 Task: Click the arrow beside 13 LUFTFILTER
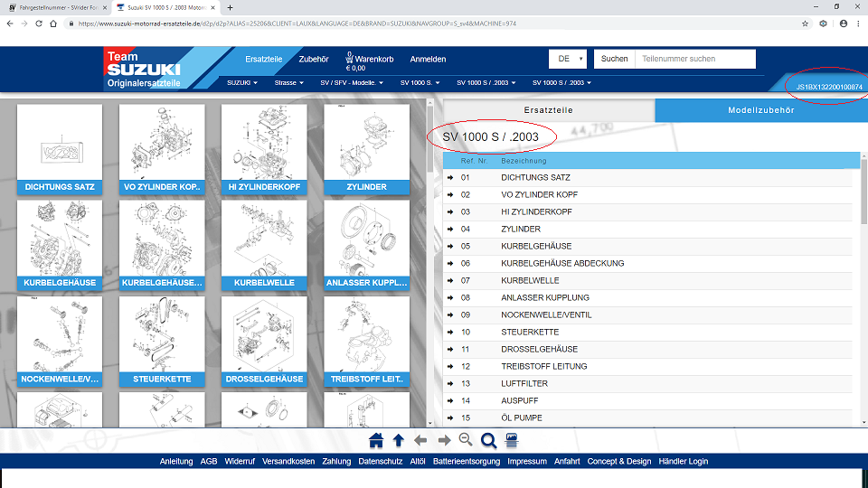pos(450,383)
